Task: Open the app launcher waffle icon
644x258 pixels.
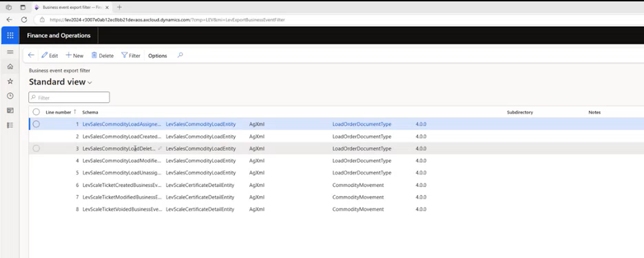Action: (x=10, y=35)
